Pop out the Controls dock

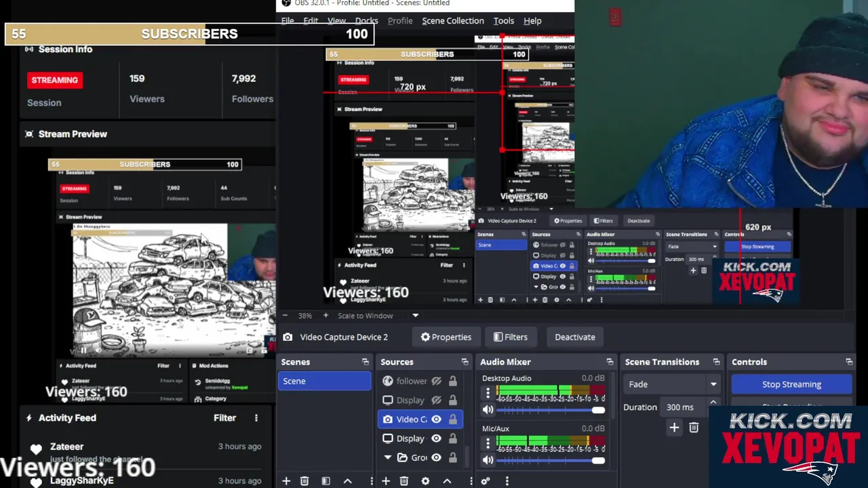coord(849,362)
